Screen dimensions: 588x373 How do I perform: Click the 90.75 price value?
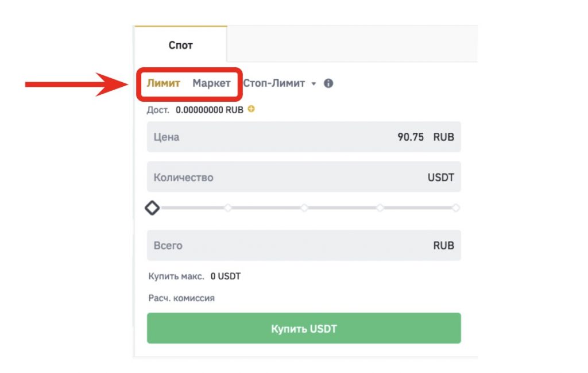pyautogui.click(x=411, y=137)
